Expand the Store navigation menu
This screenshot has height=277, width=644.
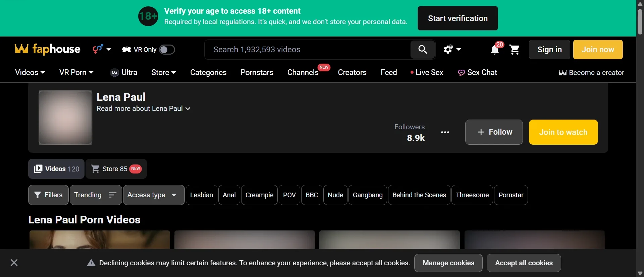coord(164,72)
